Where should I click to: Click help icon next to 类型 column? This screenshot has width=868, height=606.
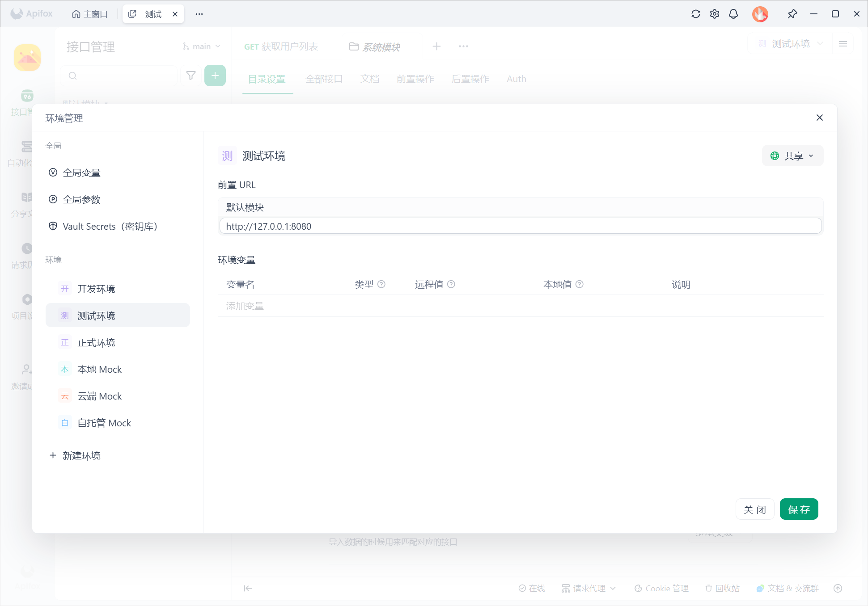[381, 284]
